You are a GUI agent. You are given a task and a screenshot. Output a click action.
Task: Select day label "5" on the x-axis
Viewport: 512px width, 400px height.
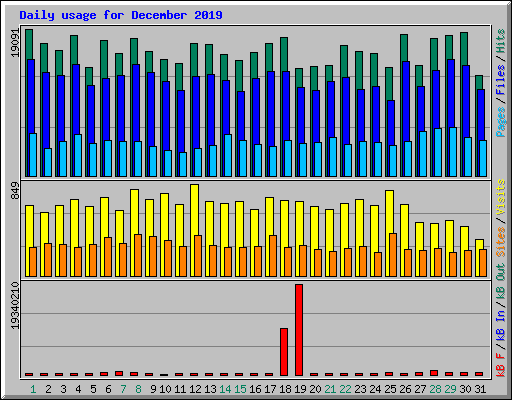(93, 389)
